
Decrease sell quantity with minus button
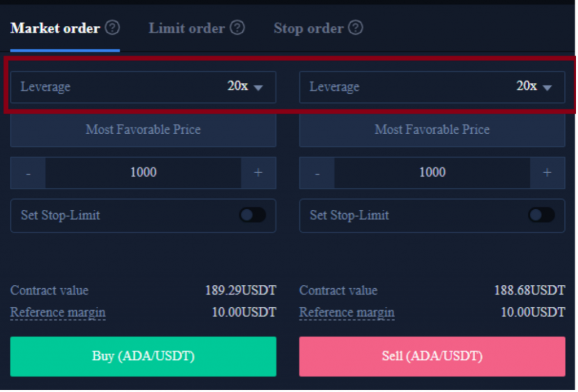click(x=317, y=173)
